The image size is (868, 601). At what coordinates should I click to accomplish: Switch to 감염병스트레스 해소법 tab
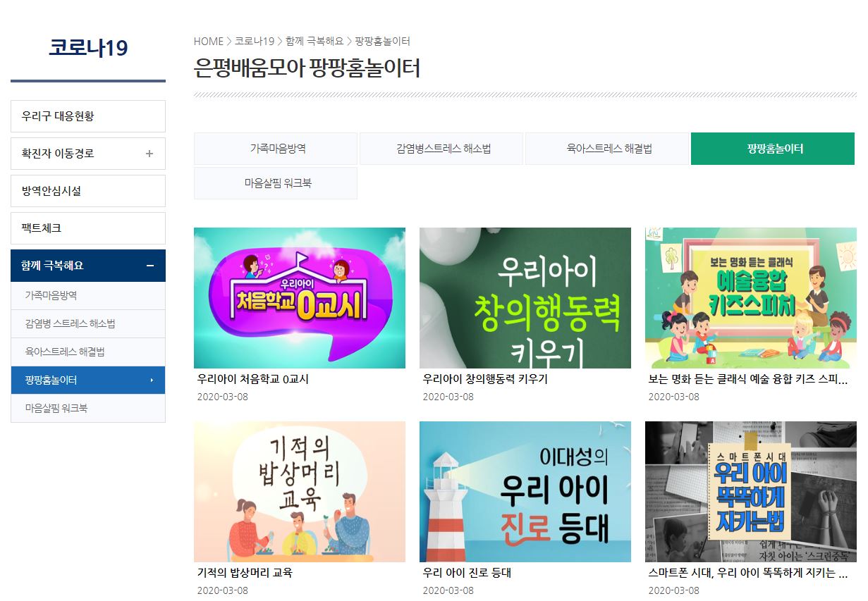click(x=441, y=149)
